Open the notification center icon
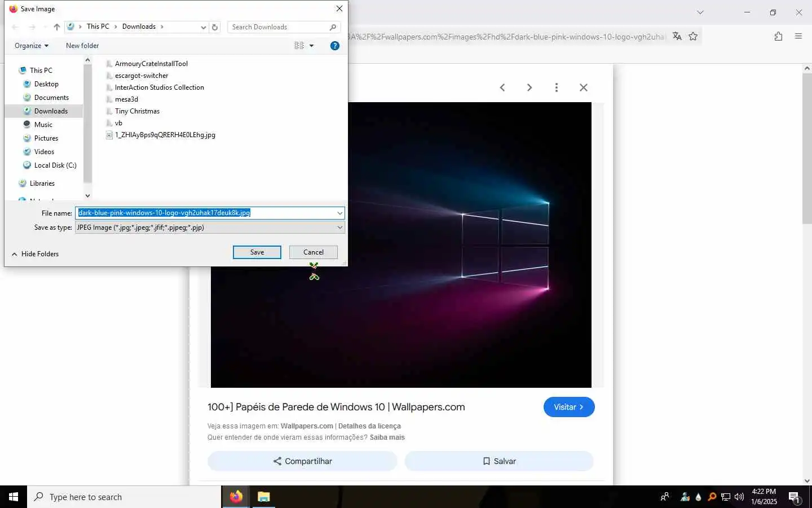This screenshot has width=812, height=508. (x=794, y=497)
